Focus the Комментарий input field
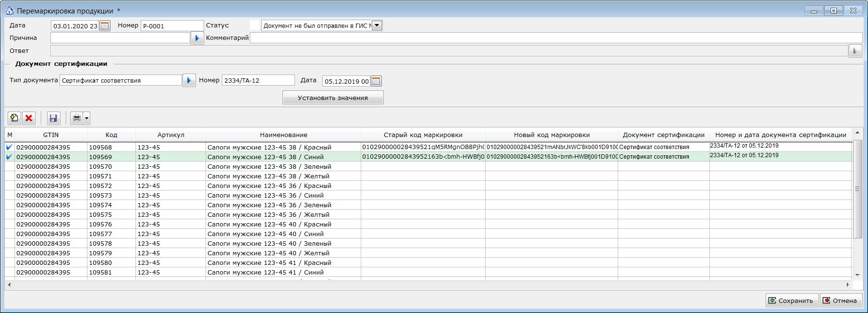This screenshot has width=868, height=313. tap(556, 38)
